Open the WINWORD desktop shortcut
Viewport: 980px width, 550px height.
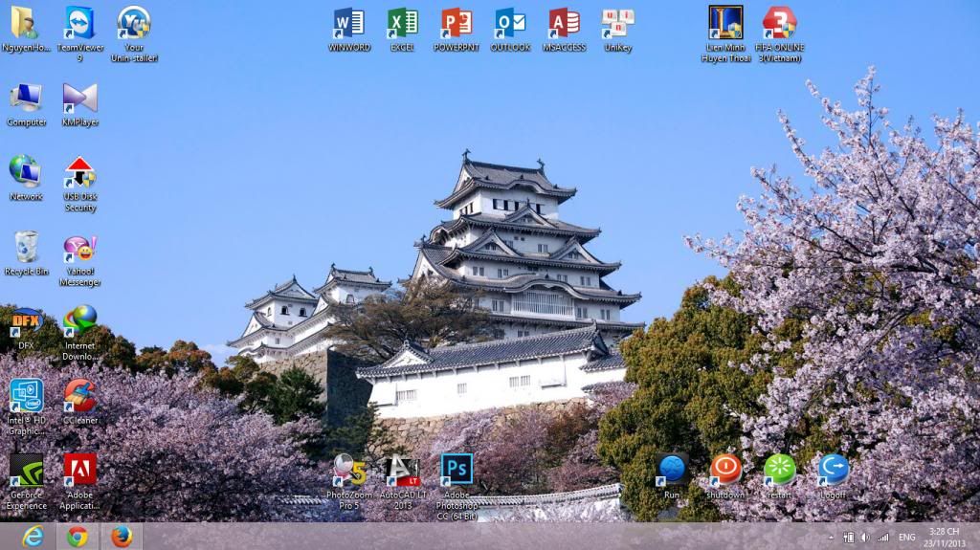click(x=347, y=23)
